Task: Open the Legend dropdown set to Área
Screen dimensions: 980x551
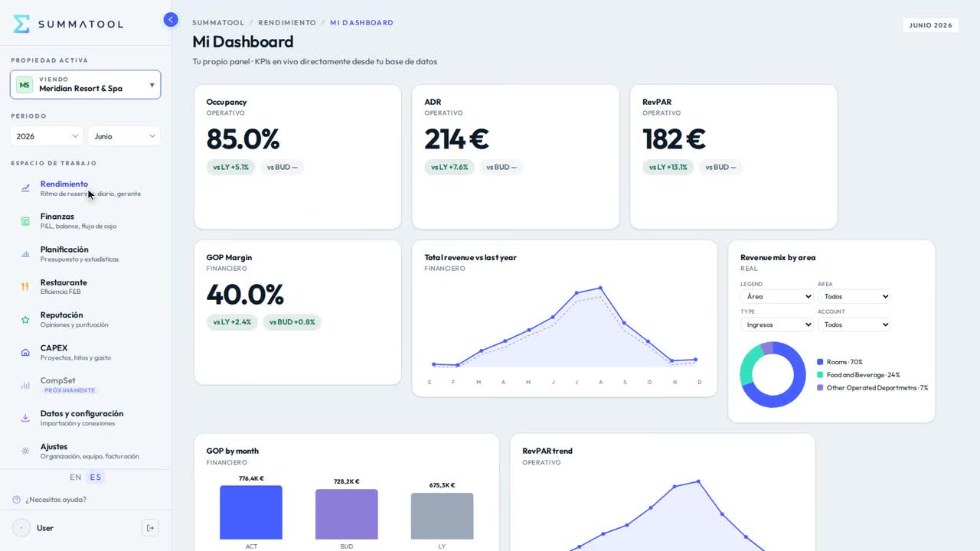Action: point(776,296)
